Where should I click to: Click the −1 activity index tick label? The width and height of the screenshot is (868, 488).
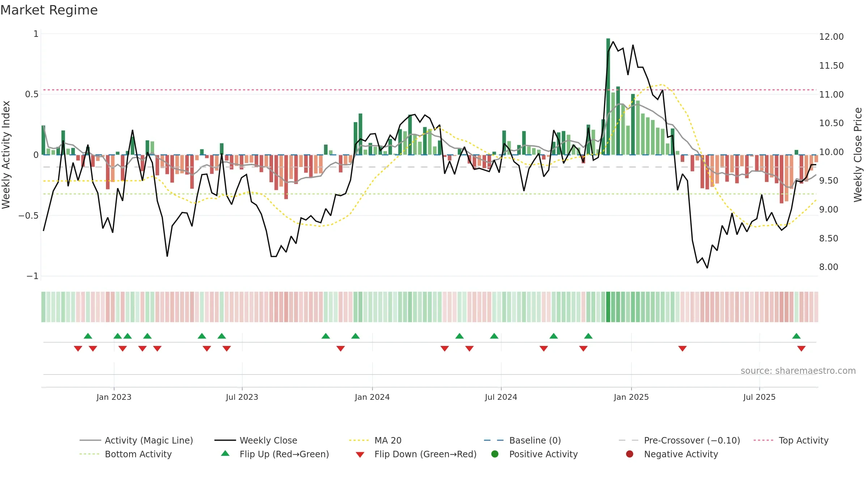pyautogui.click(x=32, y=276)
